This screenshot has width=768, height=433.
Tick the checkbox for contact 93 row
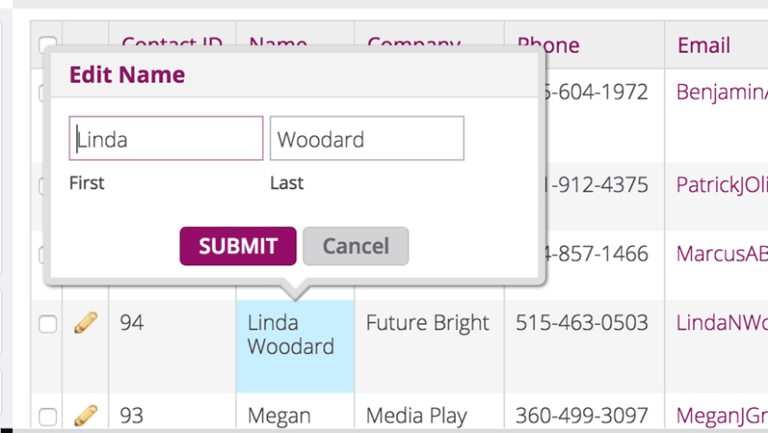(x=47, y=416)
